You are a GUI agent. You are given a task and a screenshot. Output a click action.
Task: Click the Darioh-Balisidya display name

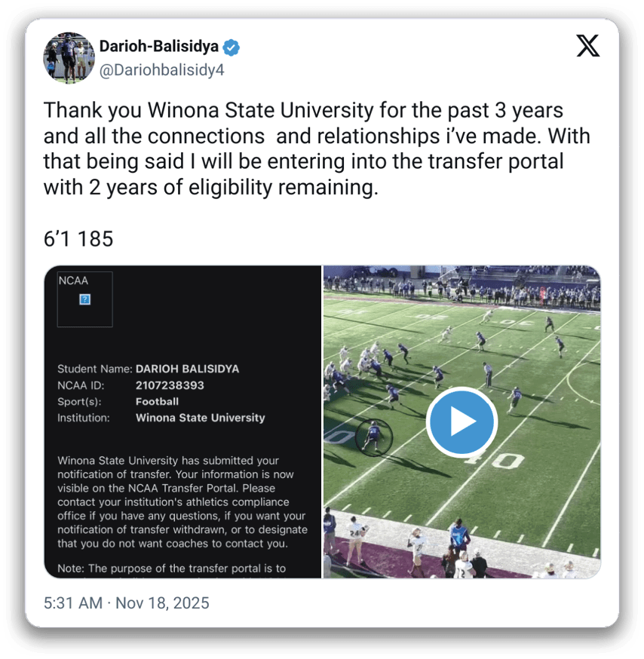pyautogui.click(x=158, y=47)
